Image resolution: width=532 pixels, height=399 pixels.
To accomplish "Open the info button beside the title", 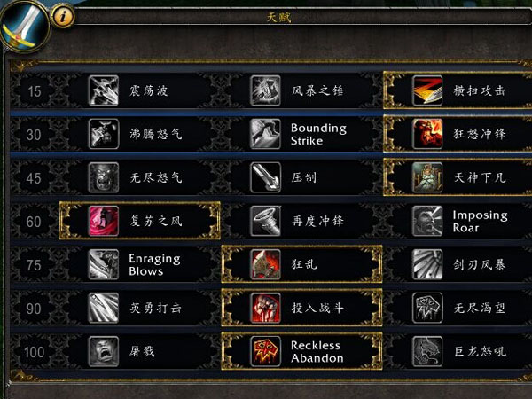I will [63, 16].
